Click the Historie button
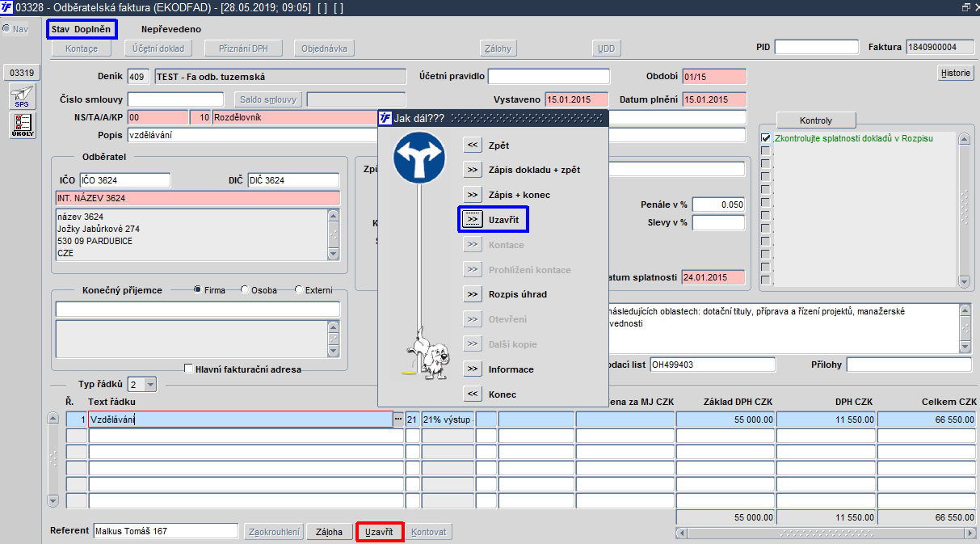Image resolution: width=980 pixels, height=544 pixels. (x=955, y=73)
